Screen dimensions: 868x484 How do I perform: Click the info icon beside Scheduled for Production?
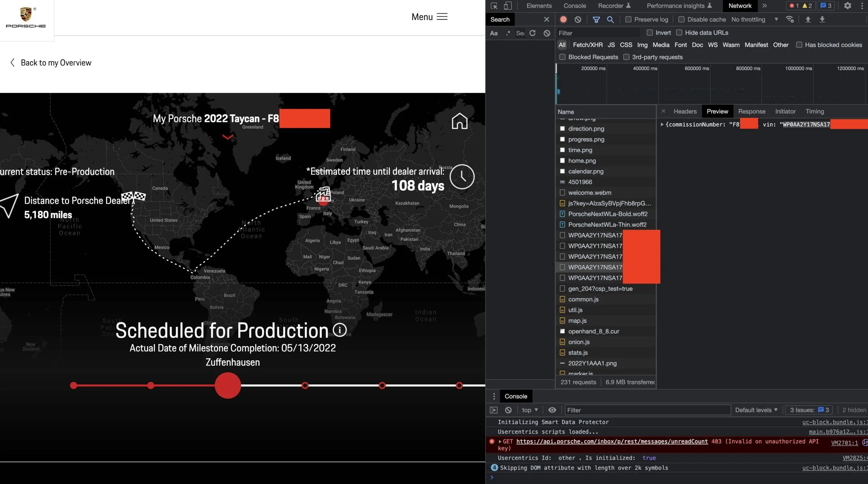coord(340,330)
